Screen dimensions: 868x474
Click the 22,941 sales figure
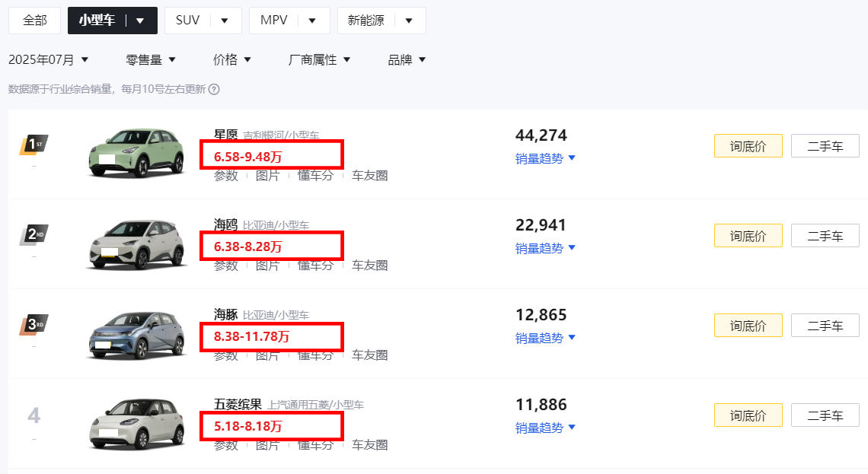pos(541,225)
